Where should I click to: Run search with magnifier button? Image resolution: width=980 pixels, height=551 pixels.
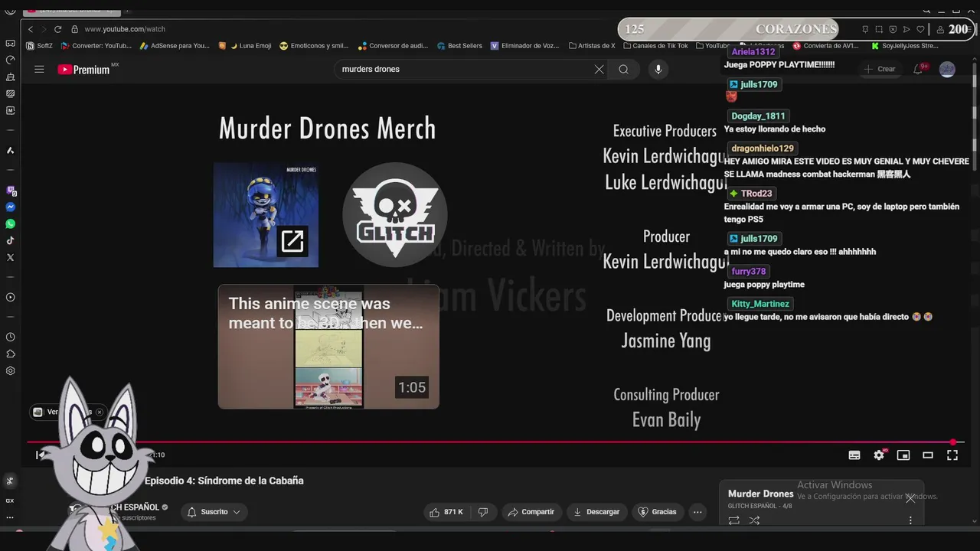pos(624,70)
